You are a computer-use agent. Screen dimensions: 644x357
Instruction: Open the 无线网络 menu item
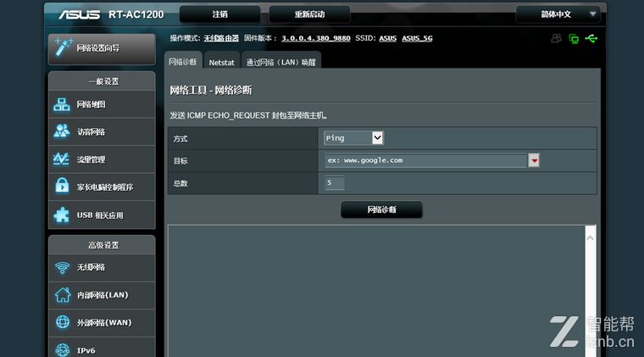(x=102, y=267)
